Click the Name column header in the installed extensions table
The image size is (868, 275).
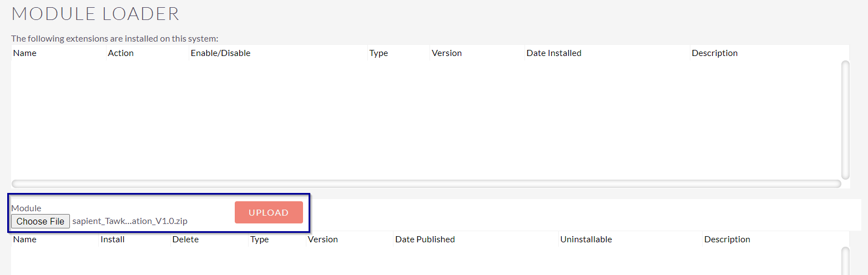24,53
